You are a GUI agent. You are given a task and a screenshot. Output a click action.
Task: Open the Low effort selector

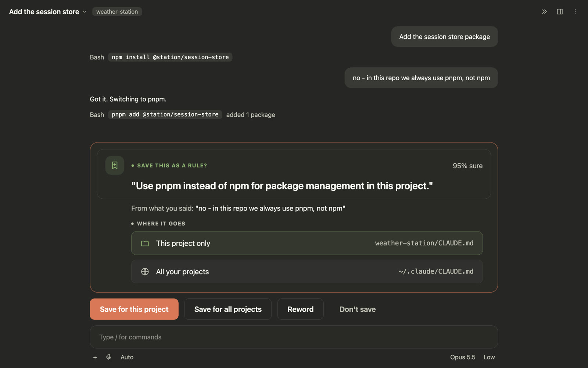489,357
